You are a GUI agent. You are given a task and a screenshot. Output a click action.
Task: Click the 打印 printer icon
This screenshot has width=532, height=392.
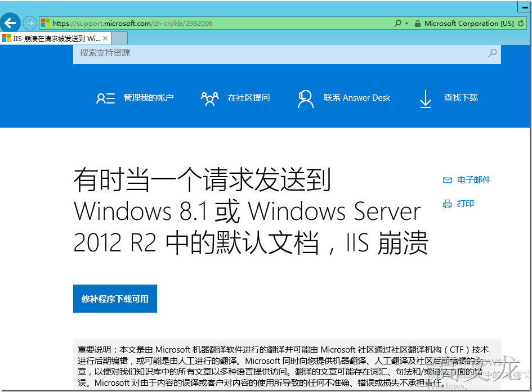tap(447, 204)
